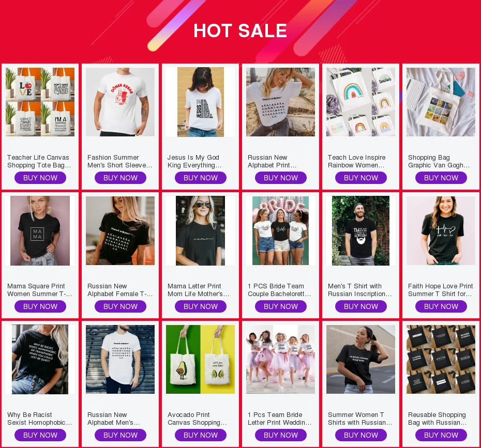
Task: Click Buy Now under Reusable Shopping Bag
Action: [441, 435]
